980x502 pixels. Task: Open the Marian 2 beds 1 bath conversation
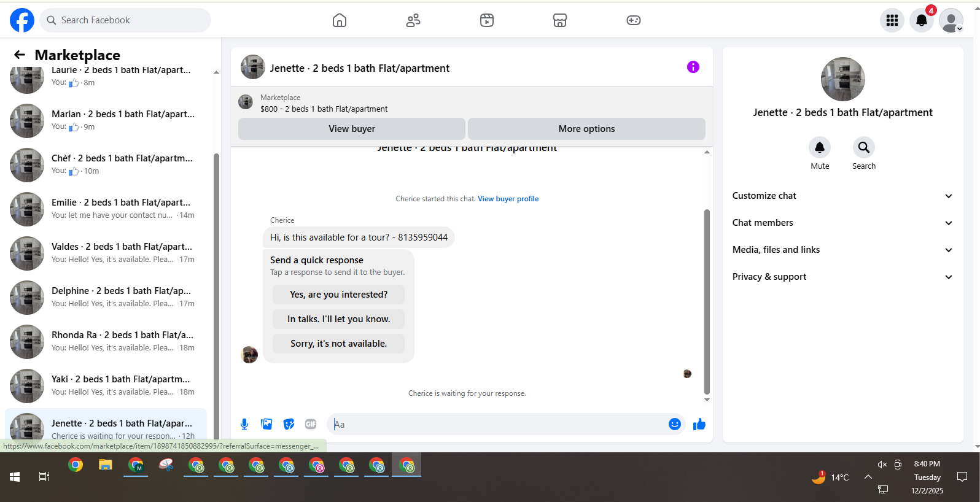106,120
